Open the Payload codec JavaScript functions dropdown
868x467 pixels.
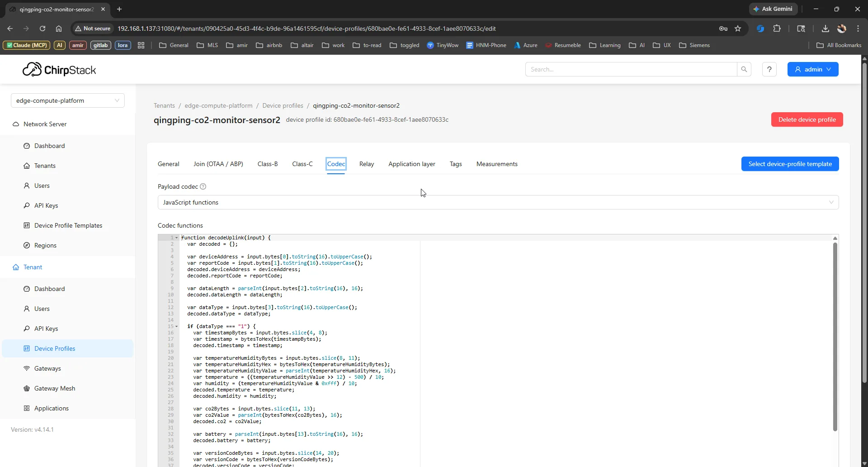point(498,202)
